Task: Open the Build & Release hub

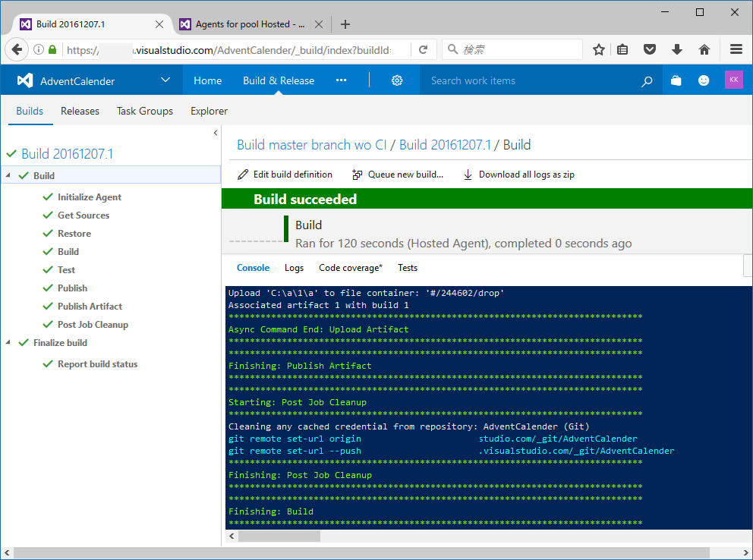Action: [x=279, y=80]
